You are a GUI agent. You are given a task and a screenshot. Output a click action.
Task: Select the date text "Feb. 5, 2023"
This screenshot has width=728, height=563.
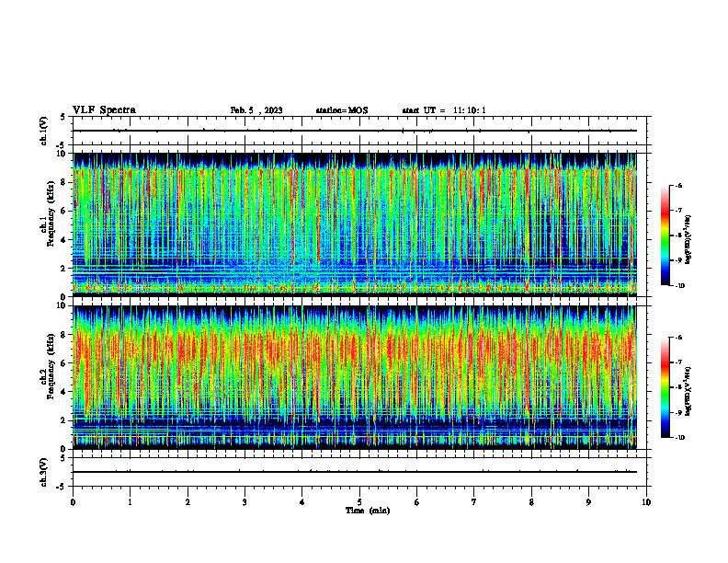coord(256,110)
